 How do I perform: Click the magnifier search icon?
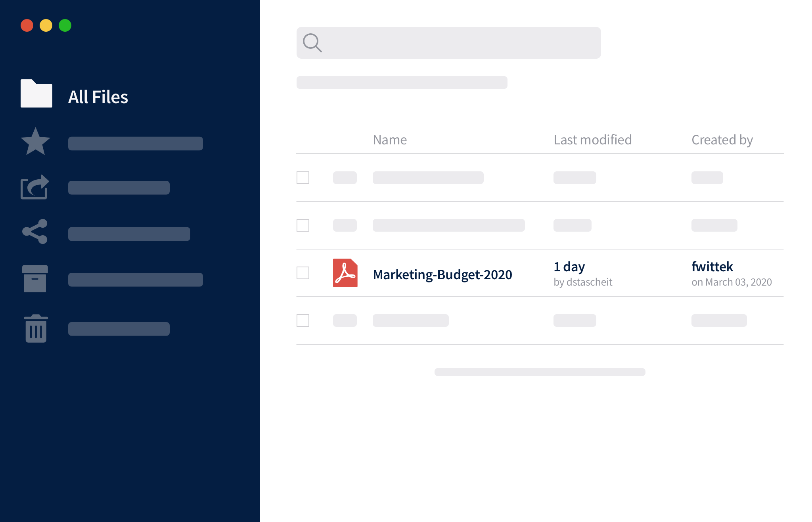[312, 43]
